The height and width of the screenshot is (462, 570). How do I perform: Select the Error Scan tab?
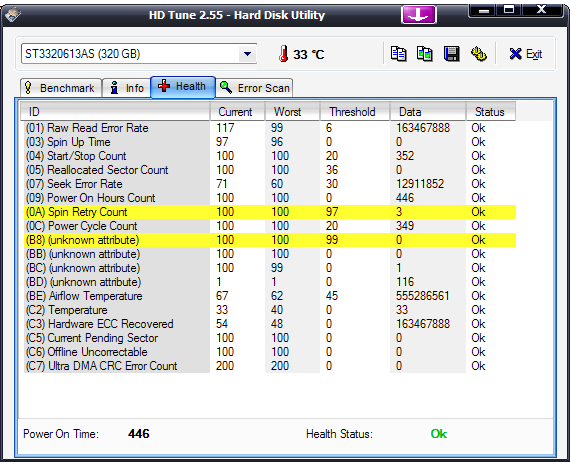point(254,88)
